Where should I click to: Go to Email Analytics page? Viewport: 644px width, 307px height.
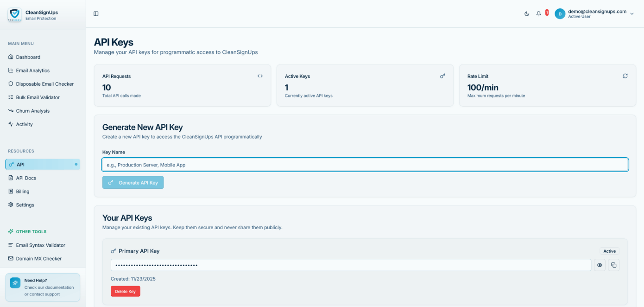pos(32,70)
